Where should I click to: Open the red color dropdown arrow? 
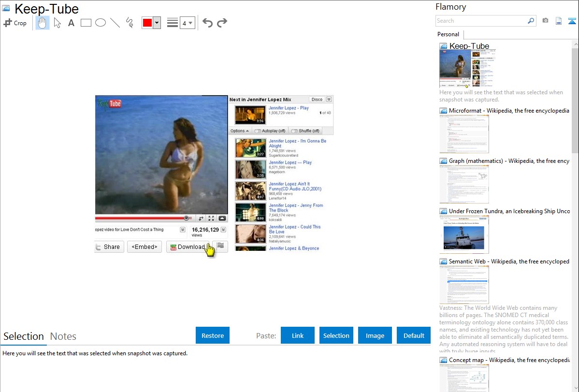(157, 23)
